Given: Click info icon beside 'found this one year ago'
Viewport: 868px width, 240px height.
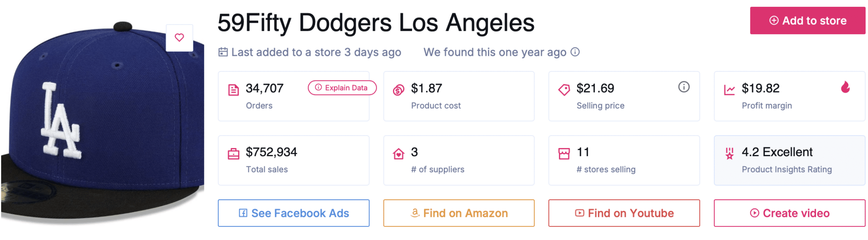Looking at the screenshot, I should click(x=575, y=52).
